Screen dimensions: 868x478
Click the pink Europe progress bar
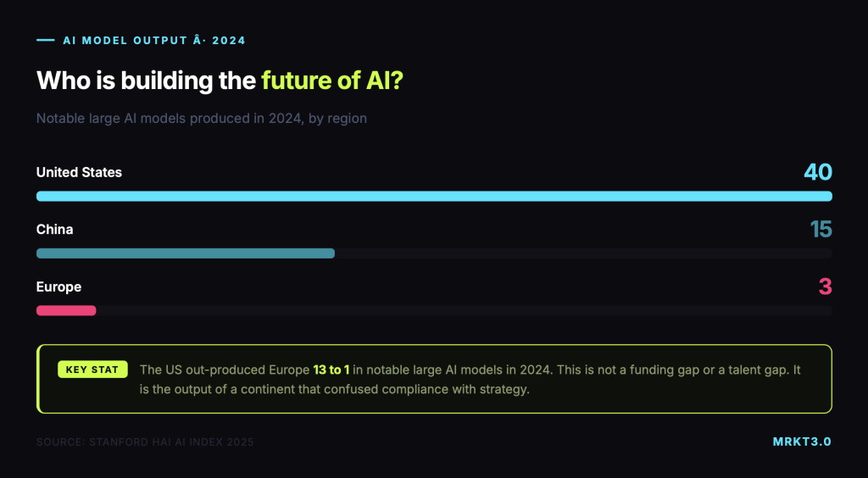click(x=66, y=310)
